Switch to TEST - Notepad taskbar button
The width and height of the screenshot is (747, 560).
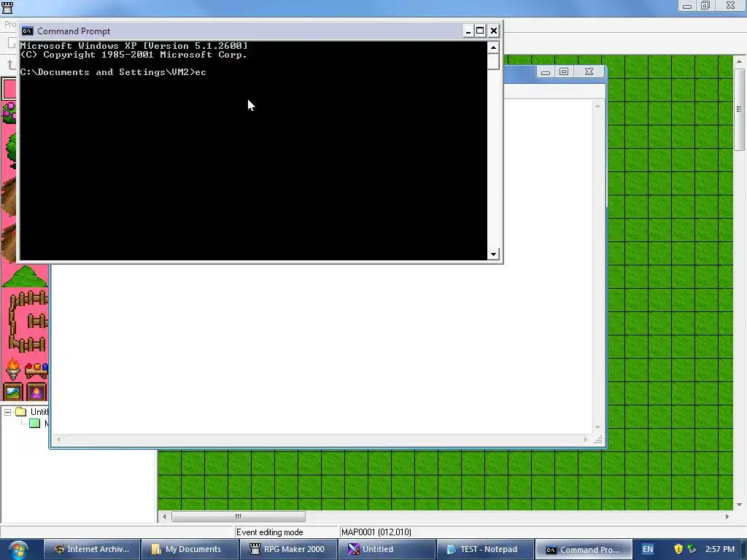tap(484, 550)
